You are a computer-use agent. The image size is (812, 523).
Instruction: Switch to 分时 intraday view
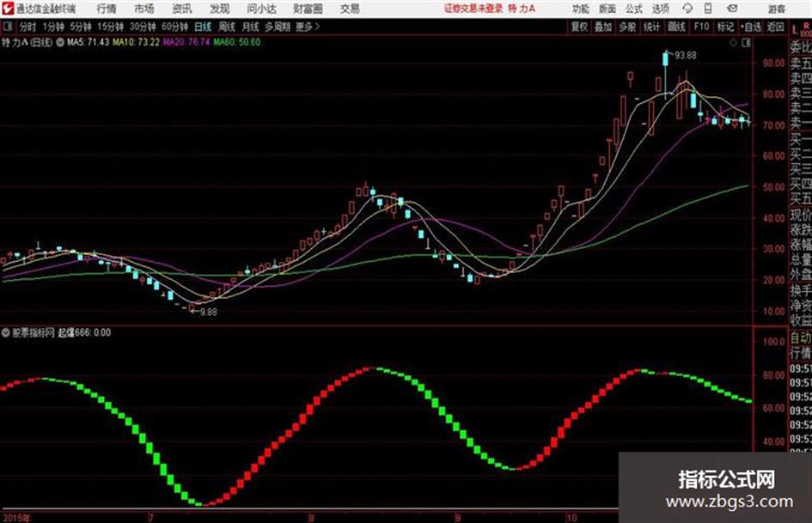coord(27,27)
